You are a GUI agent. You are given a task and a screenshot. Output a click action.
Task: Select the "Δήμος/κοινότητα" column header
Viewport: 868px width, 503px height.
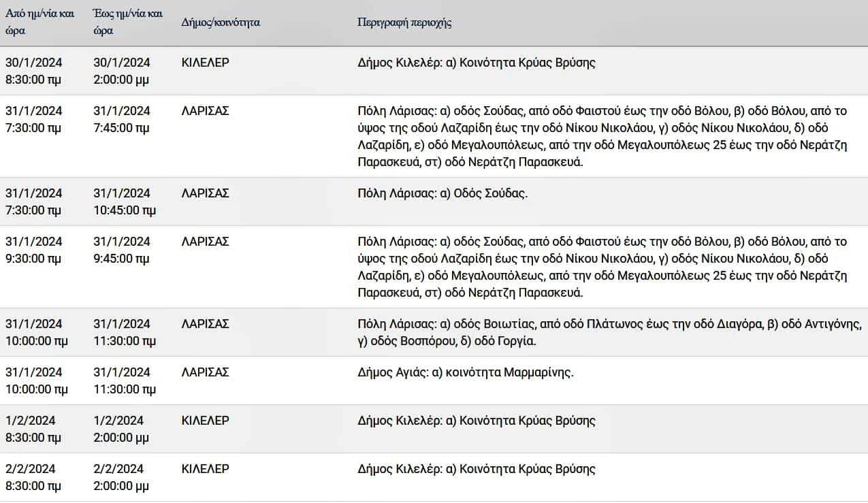tap(221, 22)
